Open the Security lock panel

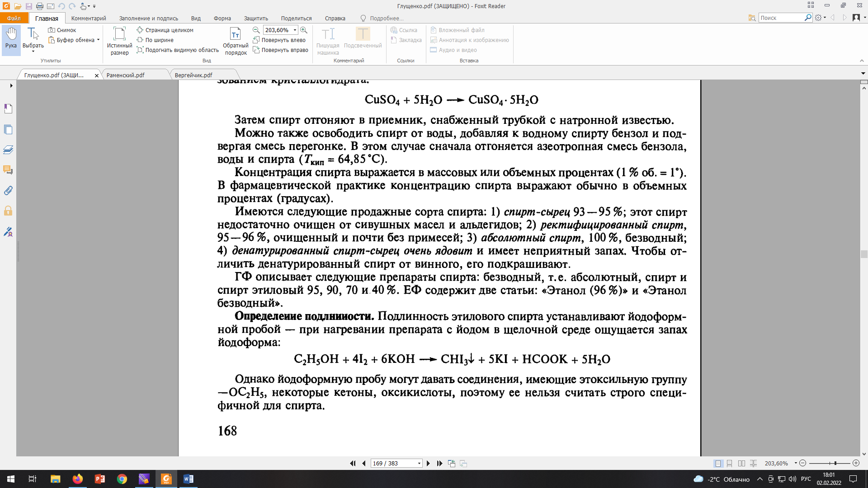[8, 211]
